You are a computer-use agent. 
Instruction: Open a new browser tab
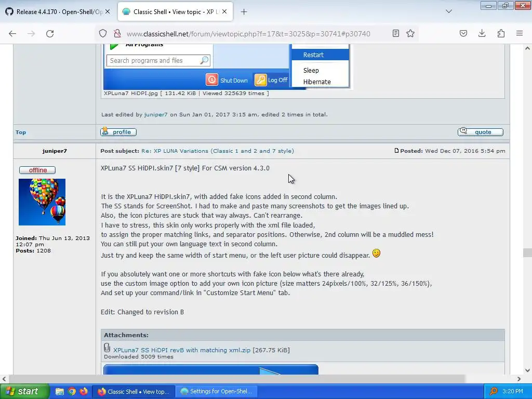coord(244,12)
